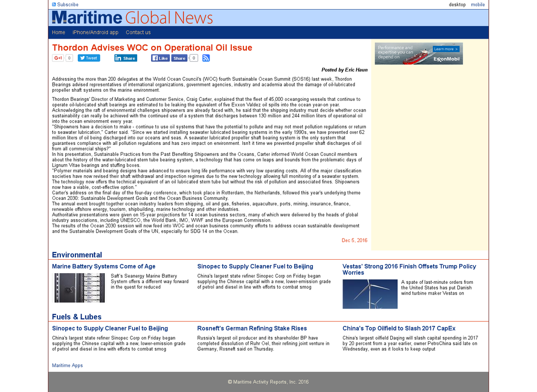This screenshot has width=537, height=392.
Task: Open Fuels & Lubes Sinopec article headline
Action: click(x=110, y=328)
